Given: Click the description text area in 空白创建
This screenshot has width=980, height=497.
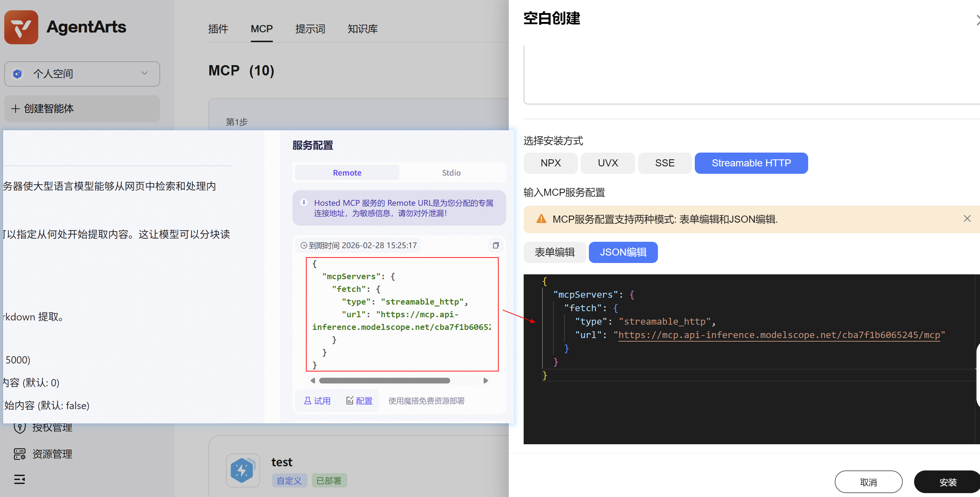Looking at the screenshot, I should pos(751,74).
